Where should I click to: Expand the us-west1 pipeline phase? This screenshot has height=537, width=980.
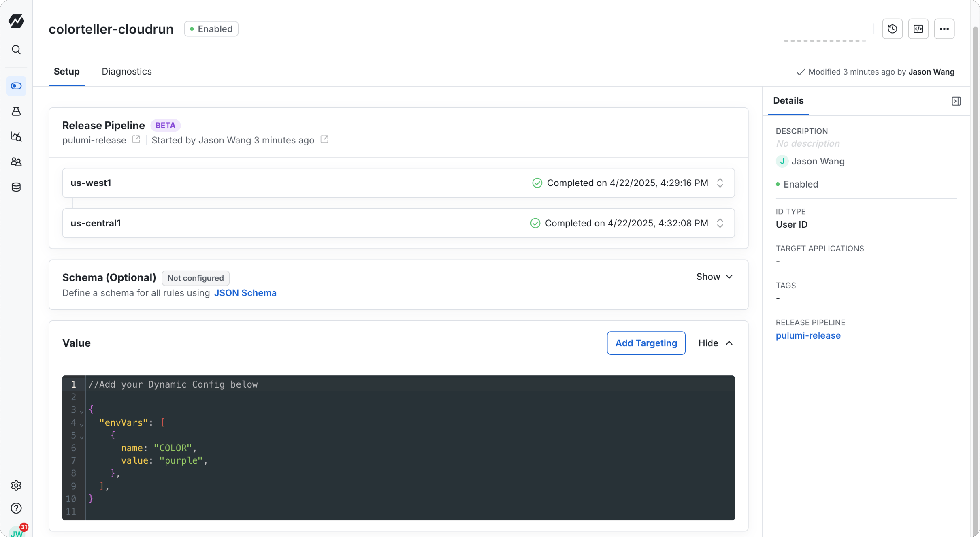pyautogui.click(x=720, y=183)
